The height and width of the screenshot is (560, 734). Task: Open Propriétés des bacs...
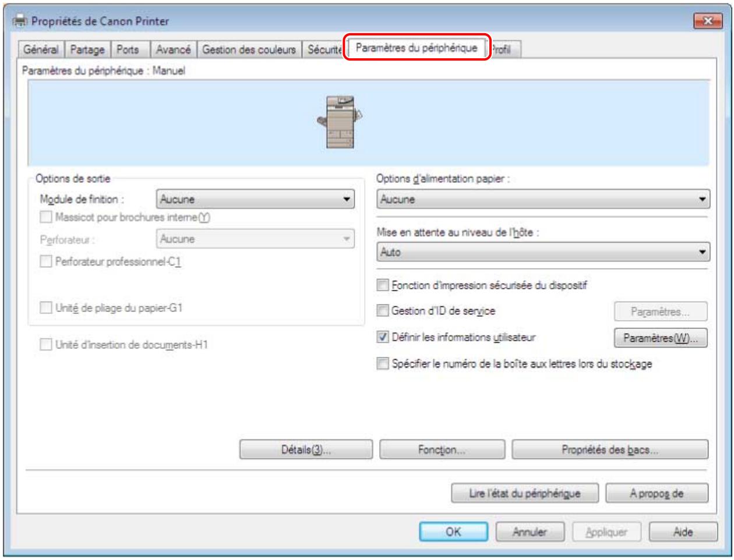pos(610,449)
